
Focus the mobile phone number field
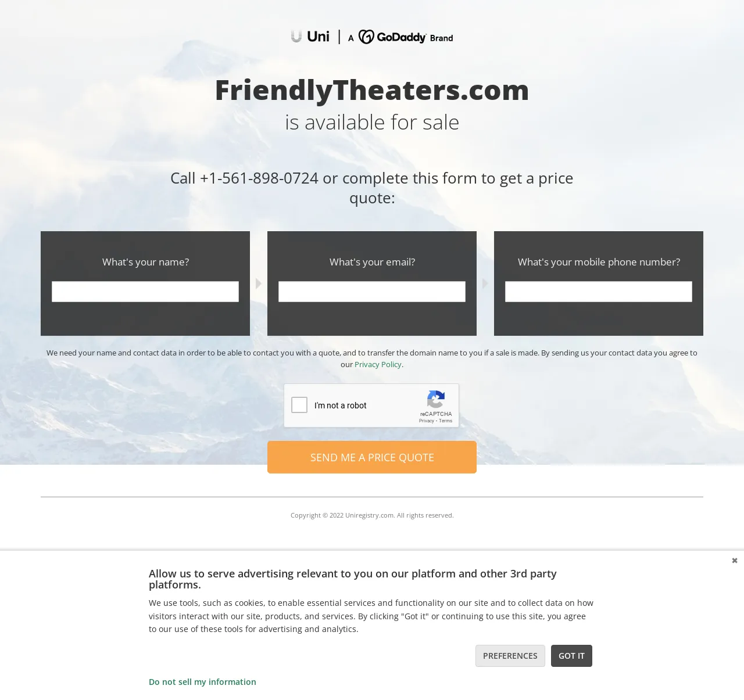click(x=599, y=292)
